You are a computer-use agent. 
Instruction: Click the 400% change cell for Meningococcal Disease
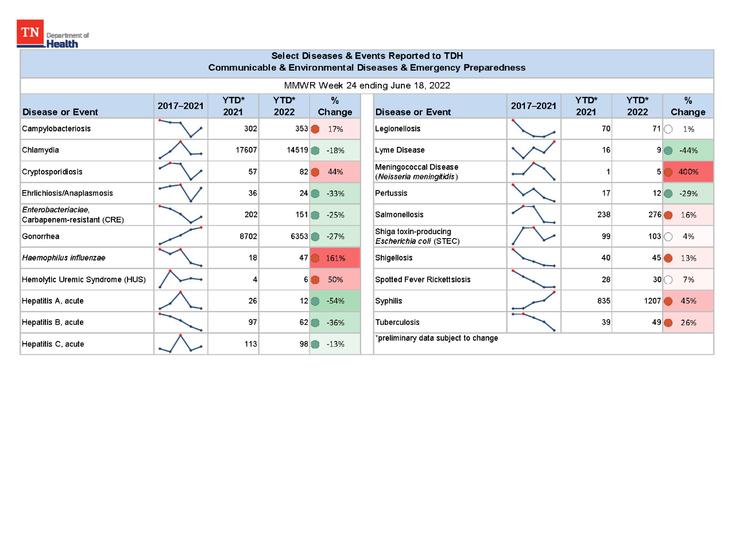688,172
